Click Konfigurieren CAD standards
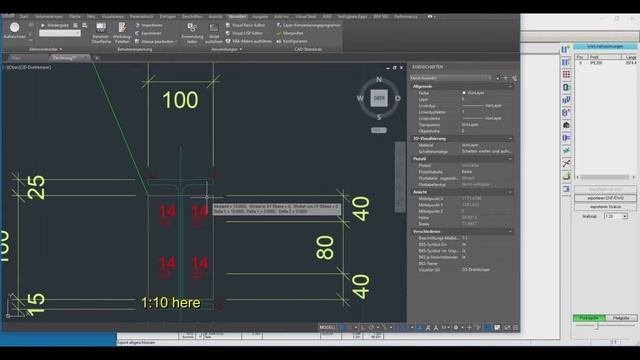The image size is (640, 360). [292, 41]
